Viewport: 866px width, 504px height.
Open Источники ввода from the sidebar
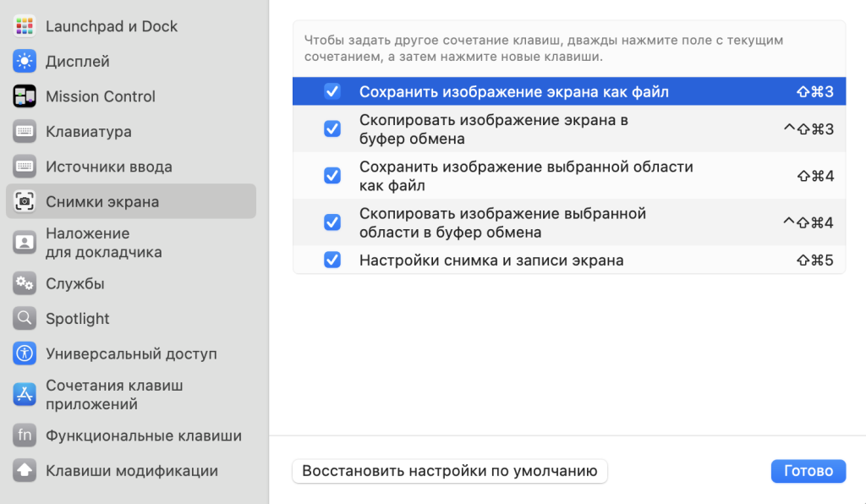(24, 167)
